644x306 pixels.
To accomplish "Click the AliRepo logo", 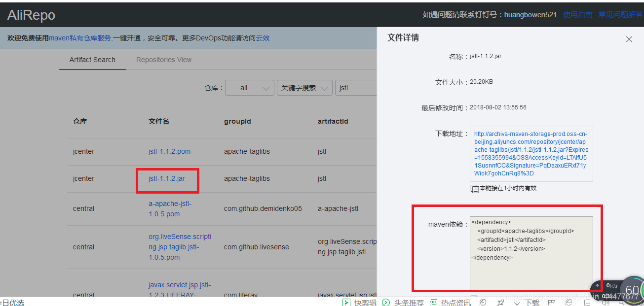I will [31, 15].
